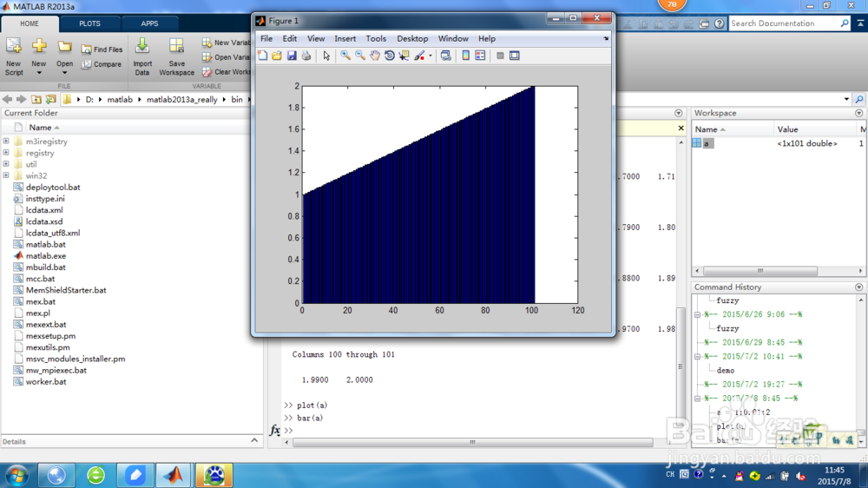868x488 pixels.
Task: Activate the Zoom In tool
Action: (345, 56)
